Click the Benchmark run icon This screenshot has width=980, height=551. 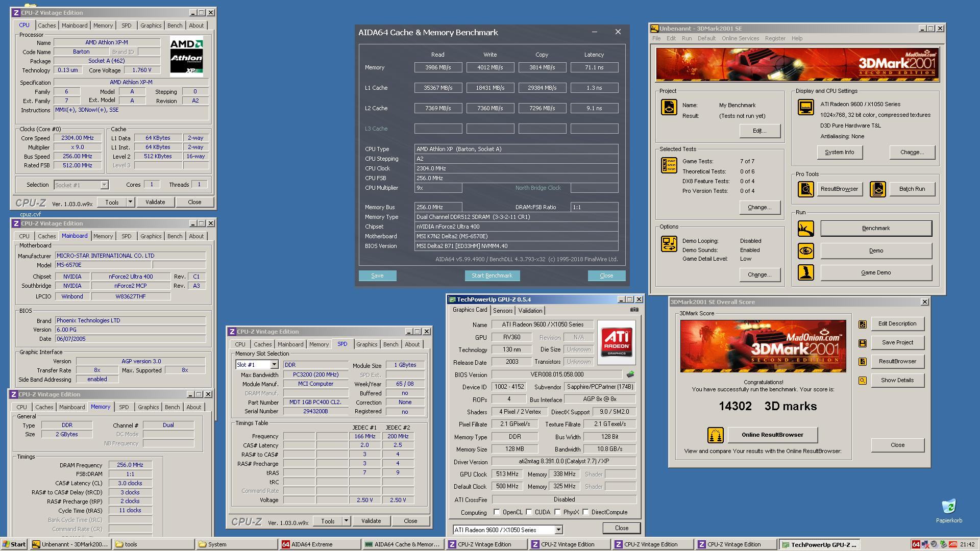pyautogui.click(x=806, y=229)
